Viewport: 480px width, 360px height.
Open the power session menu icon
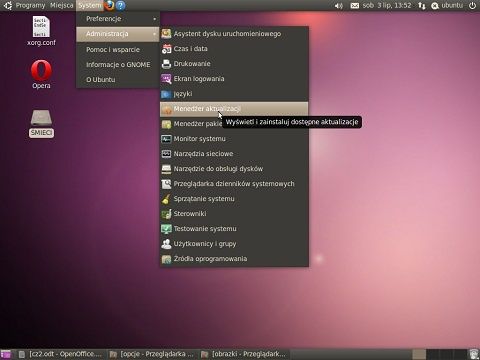click(x=472, y=5)
